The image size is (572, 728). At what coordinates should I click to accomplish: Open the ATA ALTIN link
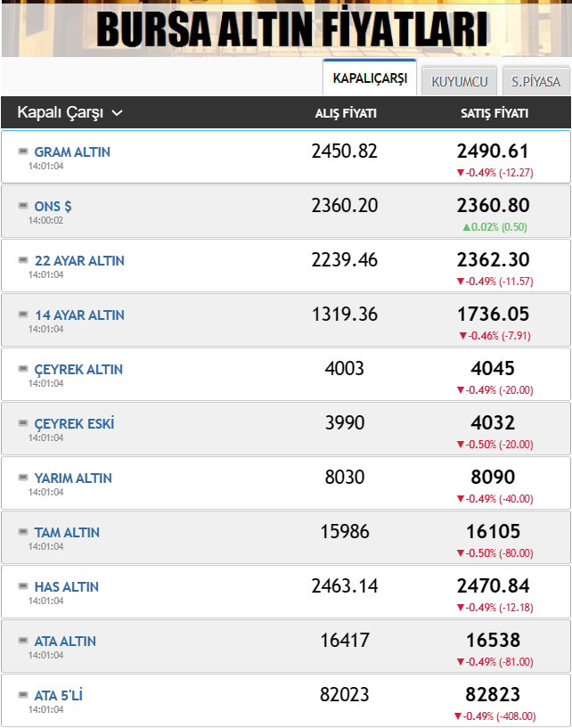pyautogui.click(x=65, y=642)
